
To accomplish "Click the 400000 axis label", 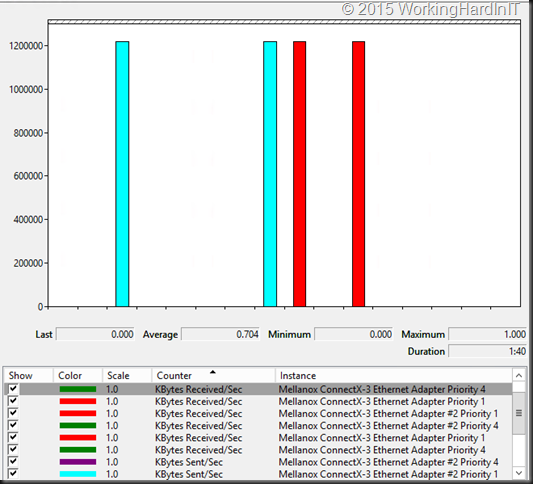I will point(28,220).
